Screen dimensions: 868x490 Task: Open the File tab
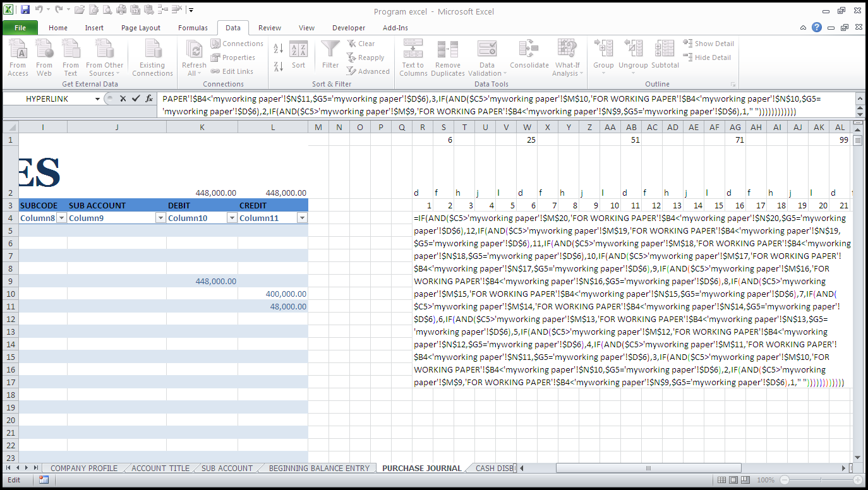tap(20, 28)
